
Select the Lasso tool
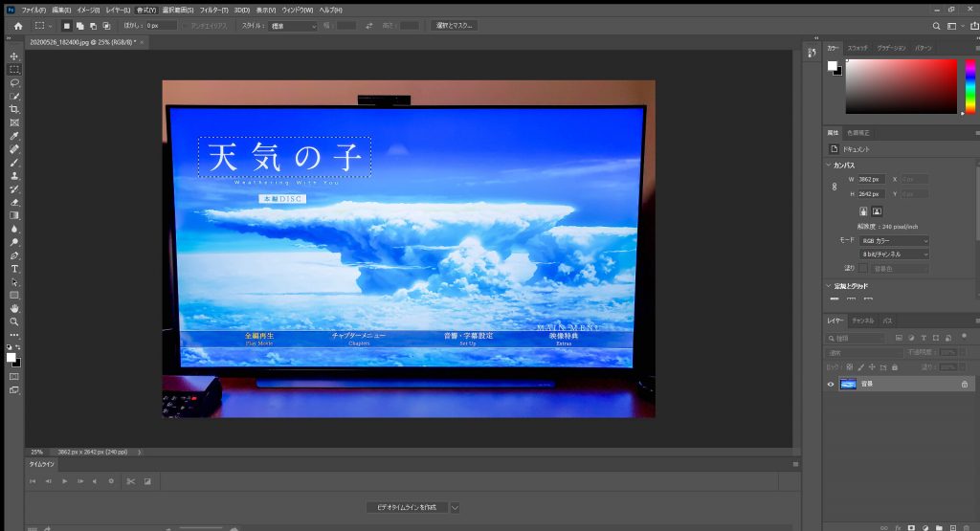pos(14,83)
